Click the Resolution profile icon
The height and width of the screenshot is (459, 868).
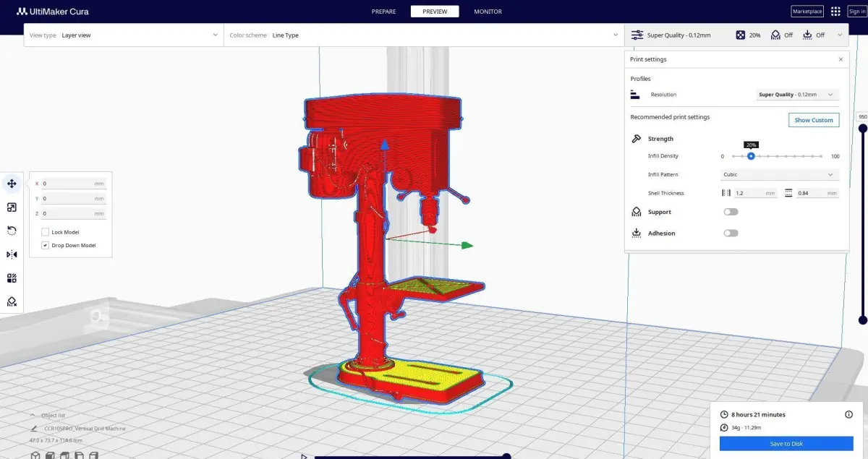tap(635, 95)
